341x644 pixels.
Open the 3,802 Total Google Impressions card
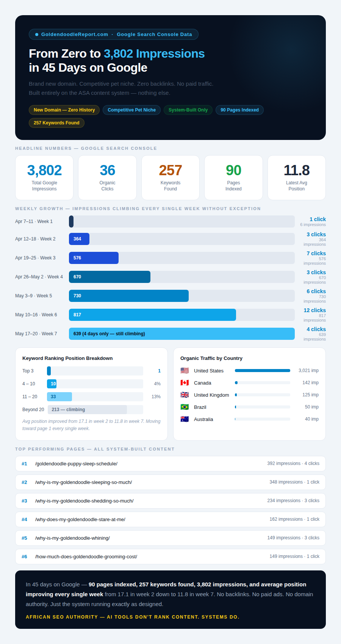coord(44,177)
